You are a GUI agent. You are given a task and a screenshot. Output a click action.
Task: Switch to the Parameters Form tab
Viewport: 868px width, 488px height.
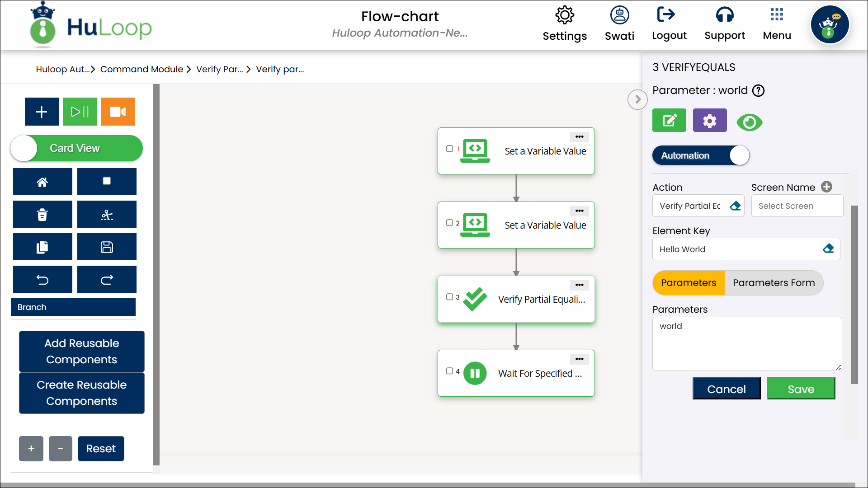point(774,283)
